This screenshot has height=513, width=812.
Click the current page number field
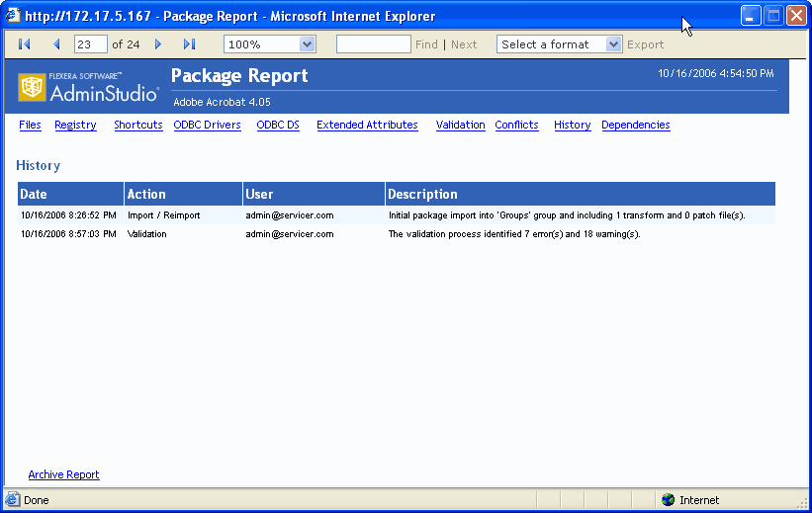point(90,44)
